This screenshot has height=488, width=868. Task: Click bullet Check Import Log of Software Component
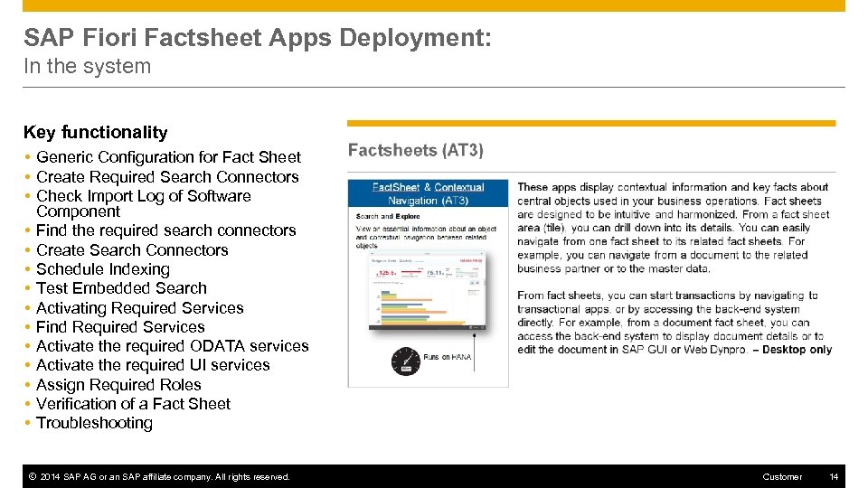pyautogui.click(x=144, y=203)
